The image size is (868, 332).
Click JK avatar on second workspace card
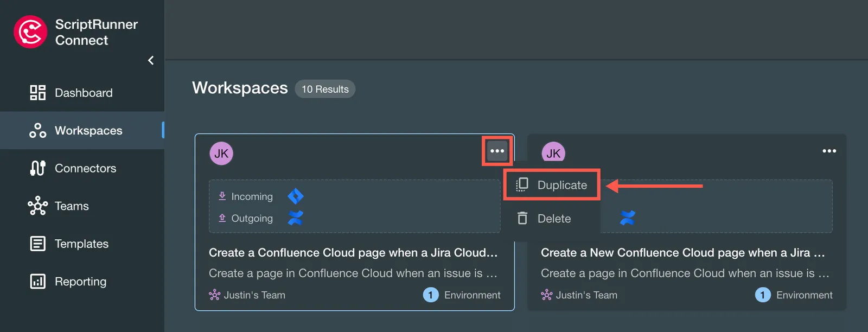(x=553, y=152)
